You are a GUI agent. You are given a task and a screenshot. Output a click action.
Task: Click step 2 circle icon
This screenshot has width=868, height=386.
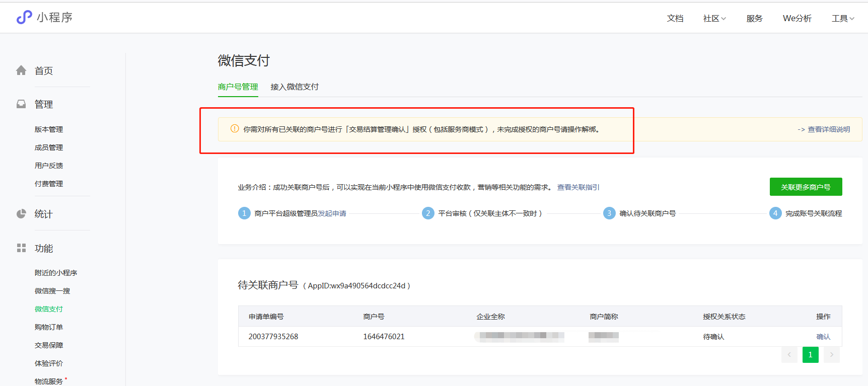(x=428, y=213)
